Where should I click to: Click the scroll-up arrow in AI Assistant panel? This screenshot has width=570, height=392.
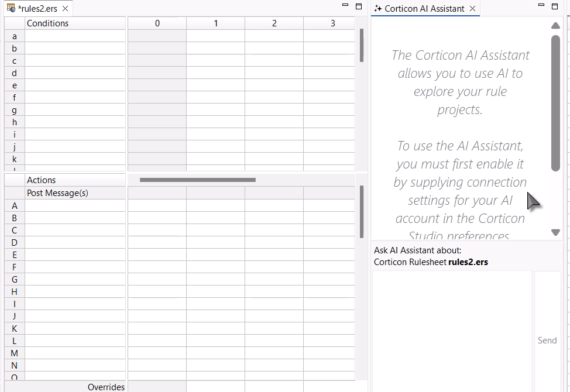pos(555,25)
